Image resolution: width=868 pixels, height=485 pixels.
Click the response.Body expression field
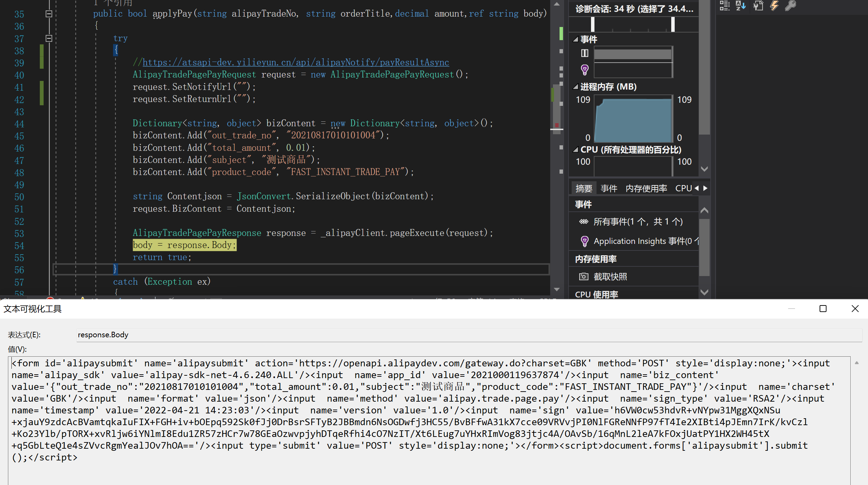[x=469, y=335]
